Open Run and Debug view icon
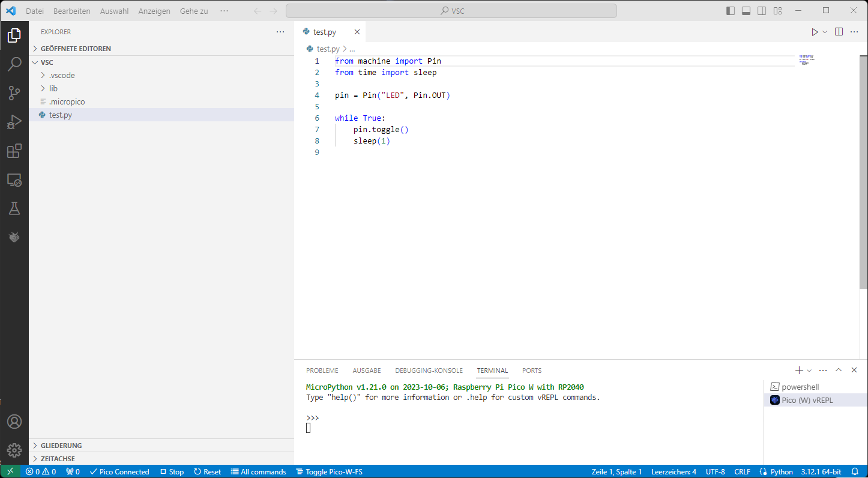 click(x=14, y=122)
